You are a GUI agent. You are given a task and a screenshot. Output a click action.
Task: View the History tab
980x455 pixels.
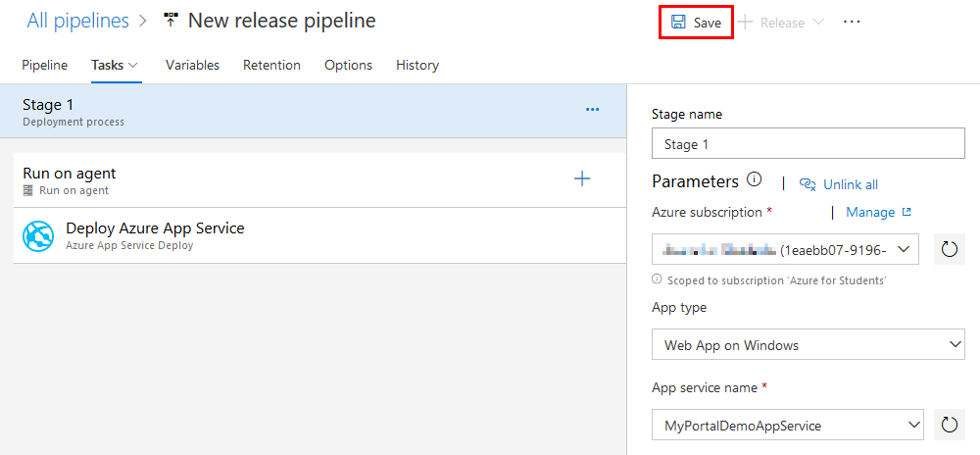point(417,65)
